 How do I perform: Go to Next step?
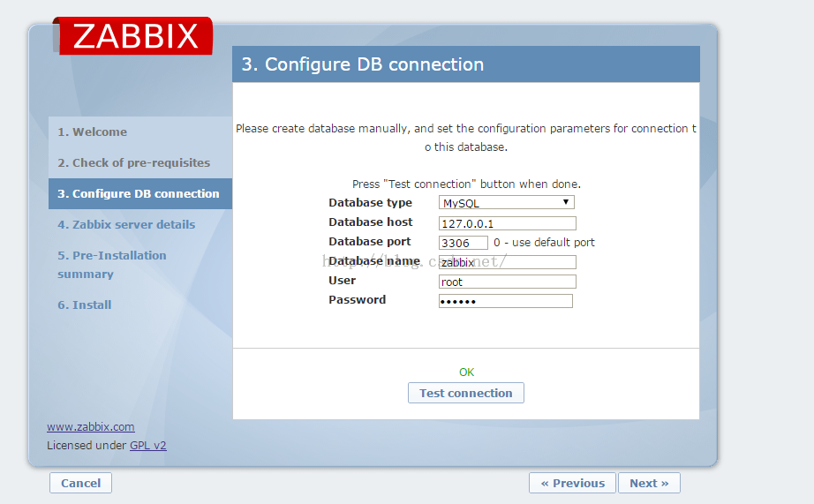pyautogui.click(x=649, y=483)
